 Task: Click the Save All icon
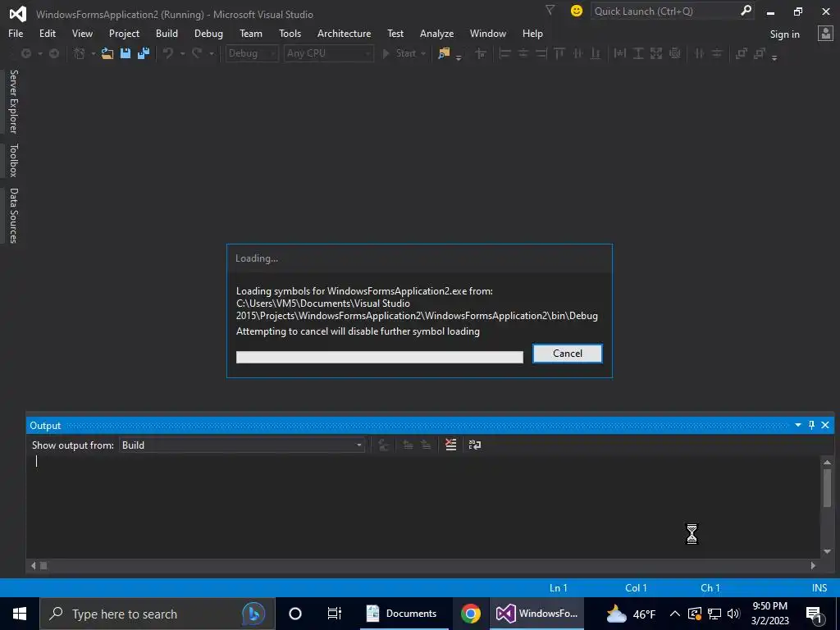tap(144, 53)
